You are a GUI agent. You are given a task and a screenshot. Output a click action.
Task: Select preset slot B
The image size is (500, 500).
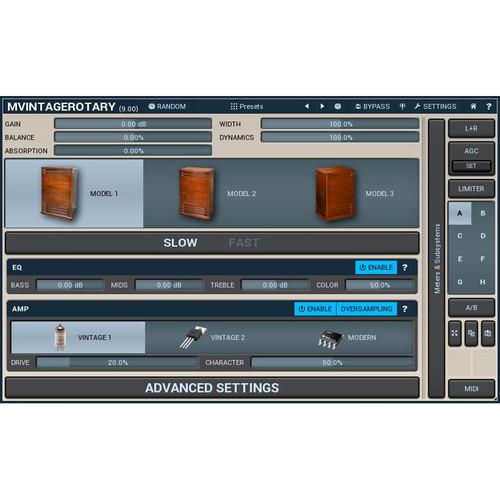coord(483,213)
